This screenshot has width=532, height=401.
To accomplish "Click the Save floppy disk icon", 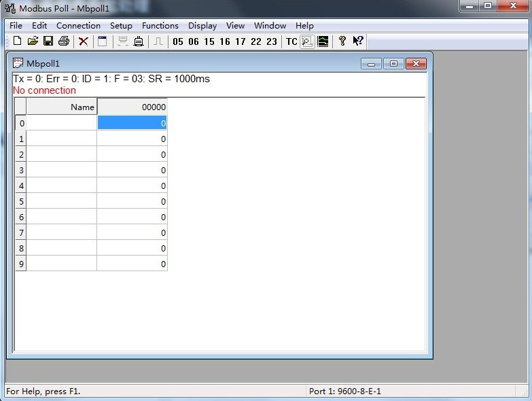I will [48, 41].
